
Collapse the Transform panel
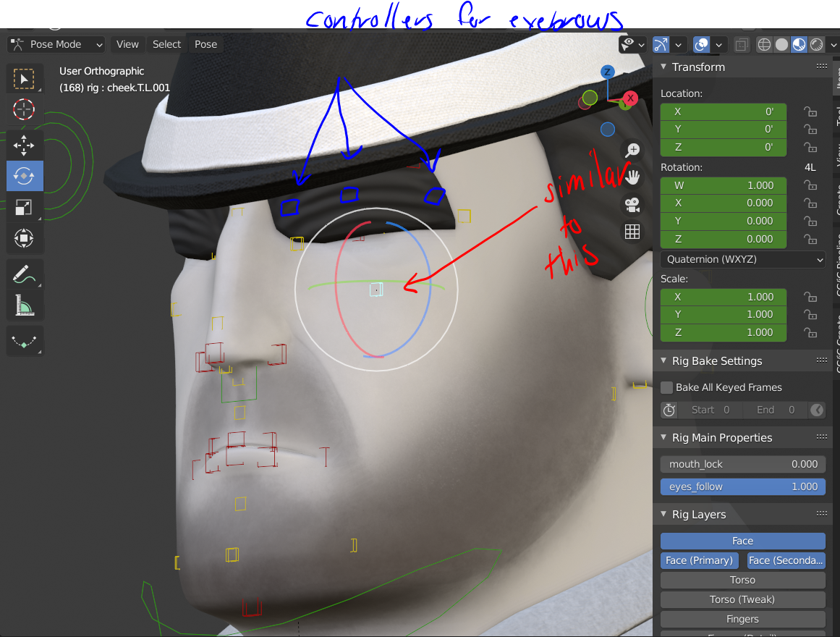tap(663, 67)
